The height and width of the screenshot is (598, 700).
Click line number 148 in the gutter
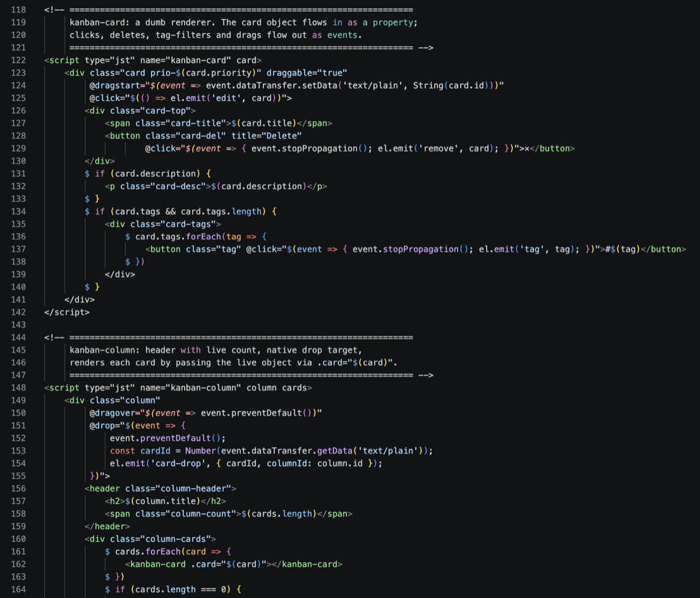(x=18, y=388)
